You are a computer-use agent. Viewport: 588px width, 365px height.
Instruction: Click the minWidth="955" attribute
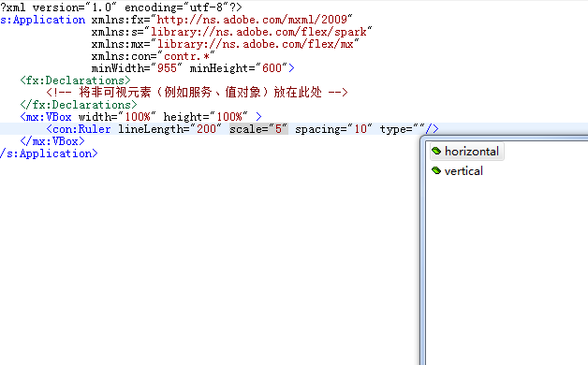tap(137, 68)
